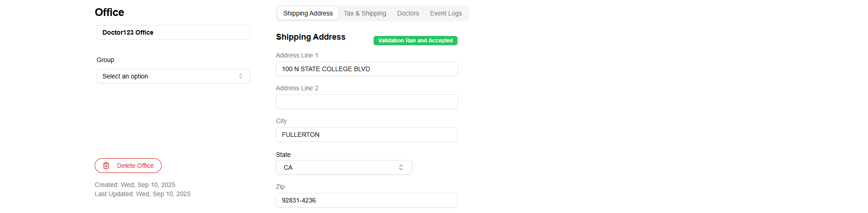Click the 'Shipping Address' section heading
The image size is (868, 213).
click(x=310, y=37)
